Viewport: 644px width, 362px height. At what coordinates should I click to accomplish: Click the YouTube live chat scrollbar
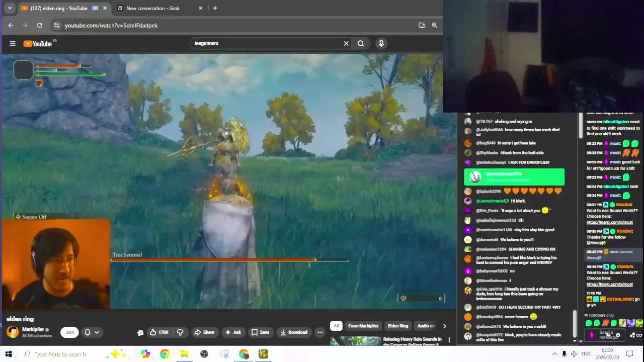point(575,324)
